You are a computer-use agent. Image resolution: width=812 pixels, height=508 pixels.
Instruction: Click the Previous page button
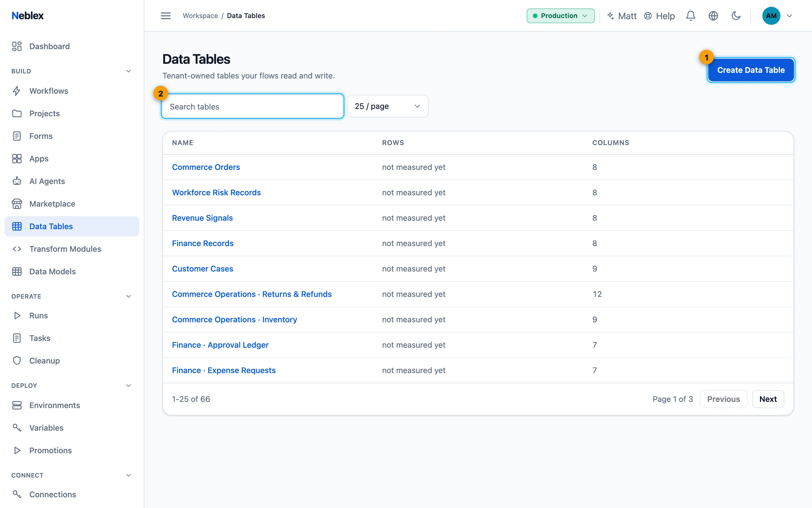(x=723, y=399)
